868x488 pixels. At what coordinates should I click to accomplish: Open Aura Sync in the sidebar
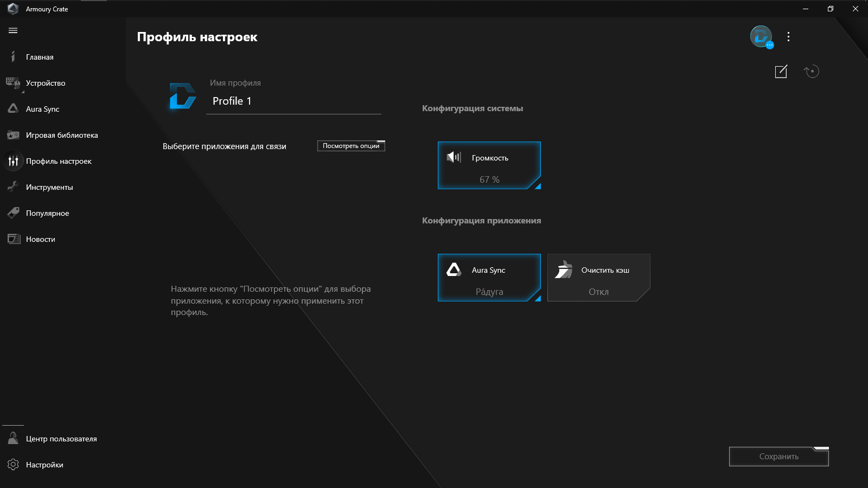tap(43, 109)
